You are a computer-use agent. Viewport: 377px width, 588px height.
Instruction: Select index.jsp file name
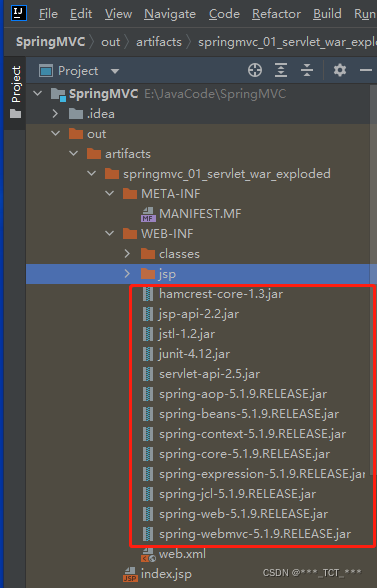click(x=166, y=574)
